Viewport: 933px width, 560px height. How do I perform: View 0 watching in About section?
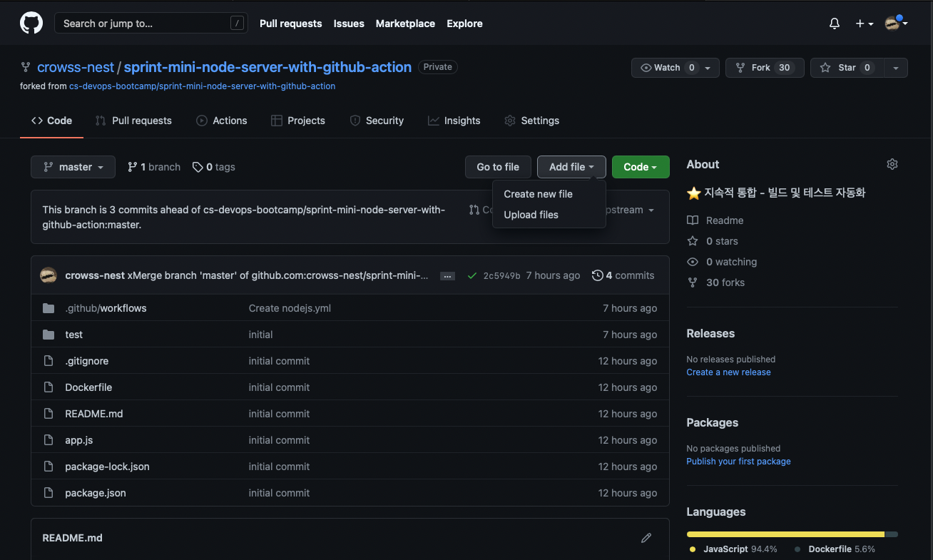click(x=722, y=262)
